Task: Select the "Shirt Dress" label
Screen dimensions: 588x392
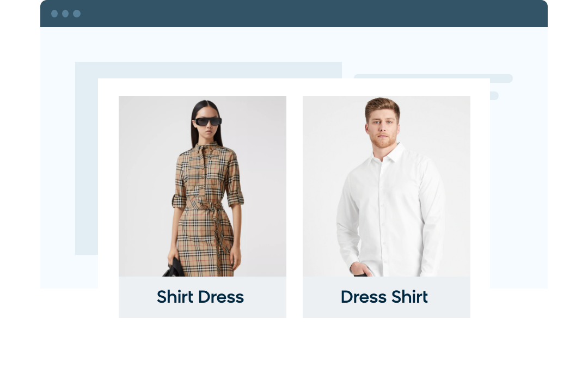Action: click(200, 297)
